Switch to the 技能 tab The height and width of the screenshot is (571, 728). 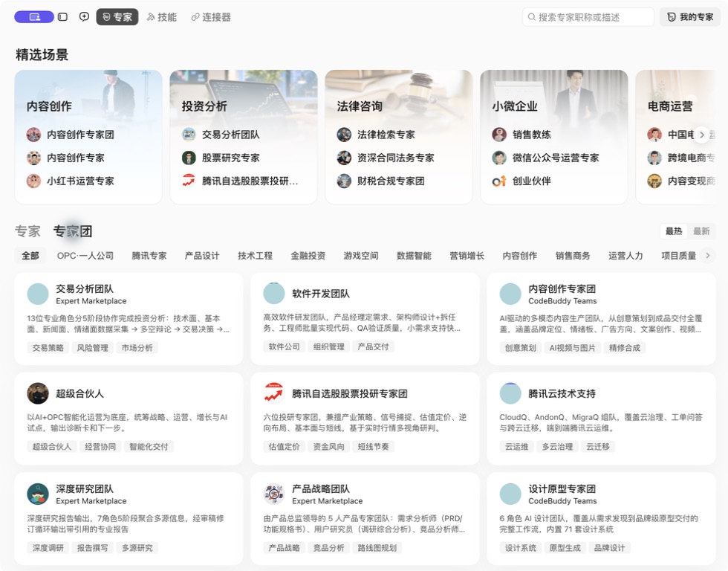162,17
